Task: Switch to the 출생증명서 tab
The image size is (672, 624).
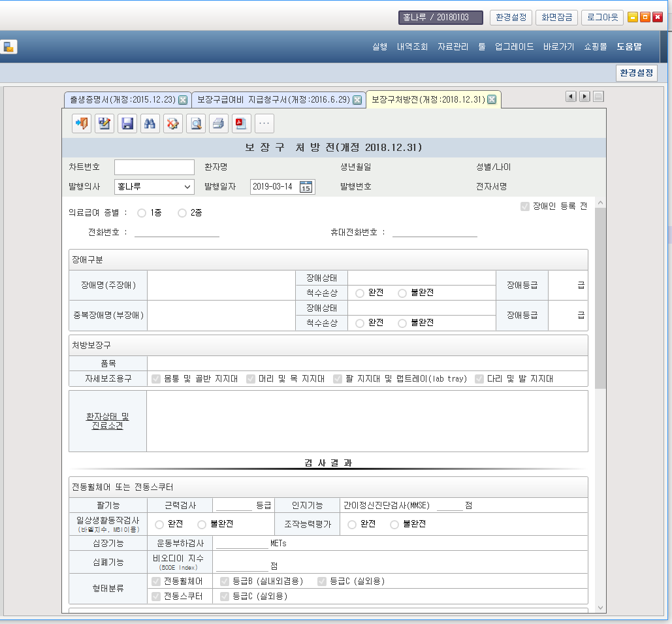Action: (121, 100)
